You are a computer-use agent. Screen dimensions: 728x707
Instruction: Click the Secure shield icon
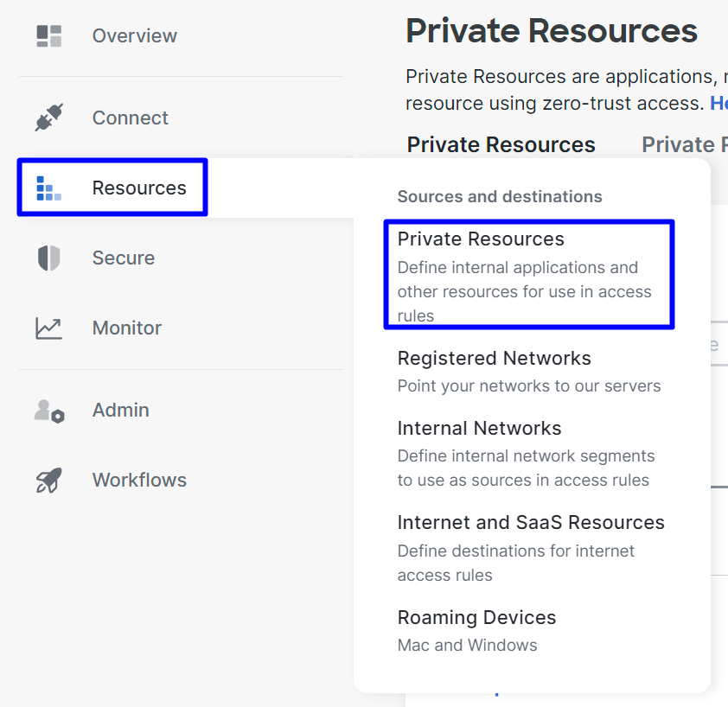(x=48, y=258)
